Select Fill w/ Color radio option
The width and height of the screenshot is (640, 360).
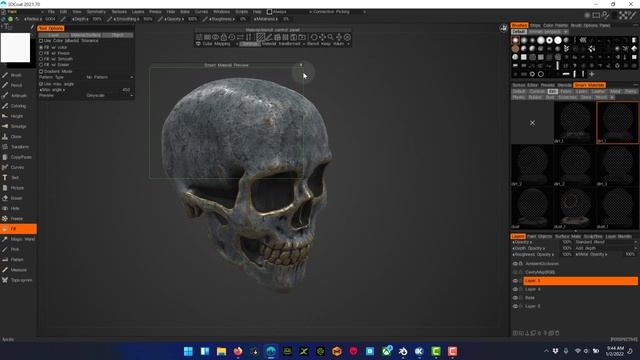[41, 47]
